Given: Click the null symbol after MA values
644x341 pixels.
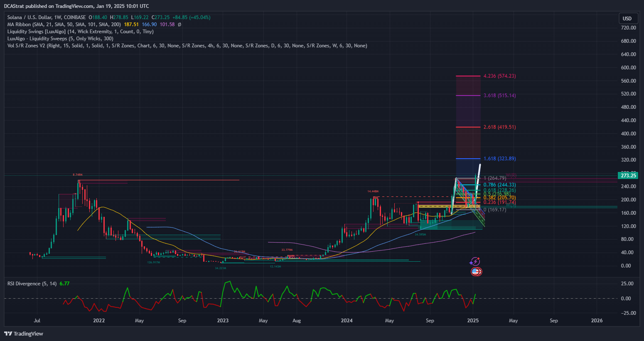Looking at the screenshot, I should [179, 25].
